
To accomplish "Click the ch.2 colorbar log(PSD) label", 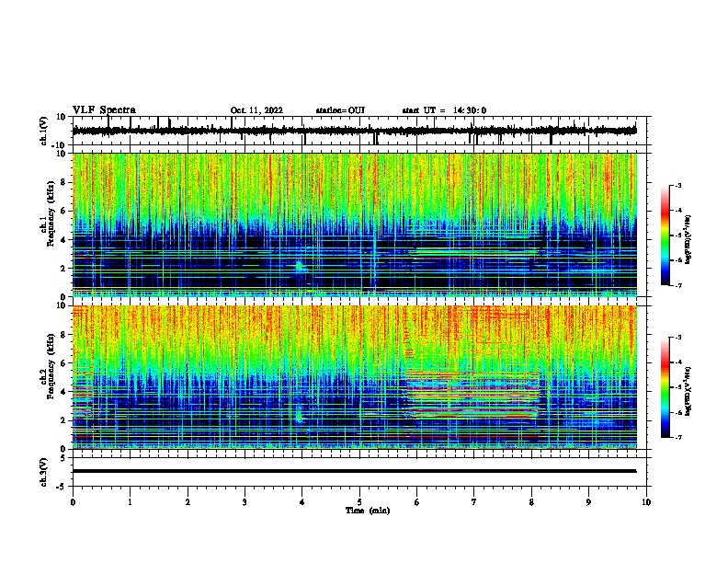I will point(688,391).
